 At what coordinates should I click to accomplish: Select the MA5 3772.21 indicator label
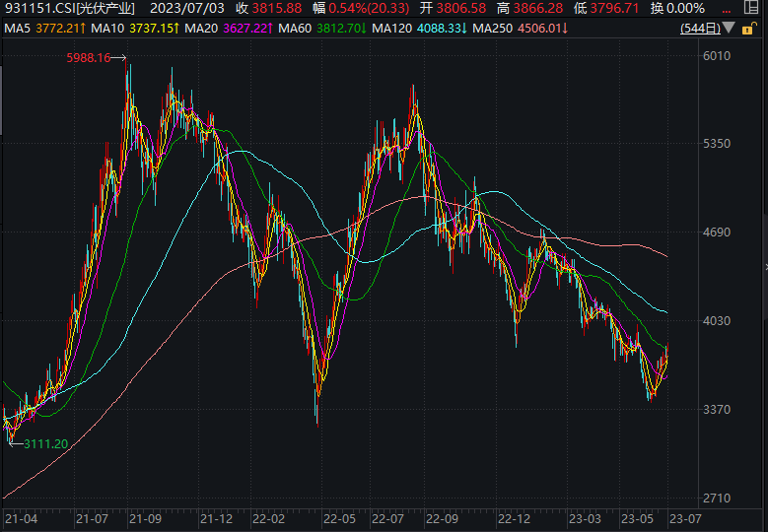click(44, 29)
